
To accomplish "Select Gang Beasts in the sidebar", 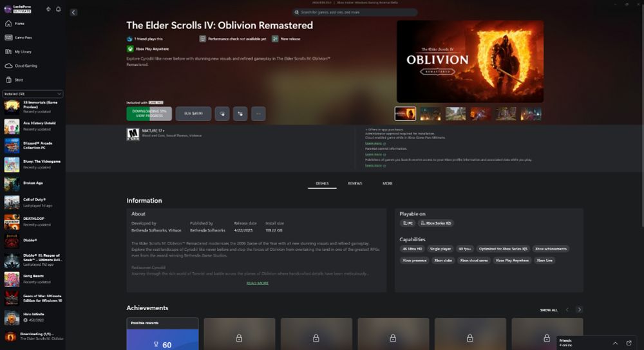I will point(33,279).
